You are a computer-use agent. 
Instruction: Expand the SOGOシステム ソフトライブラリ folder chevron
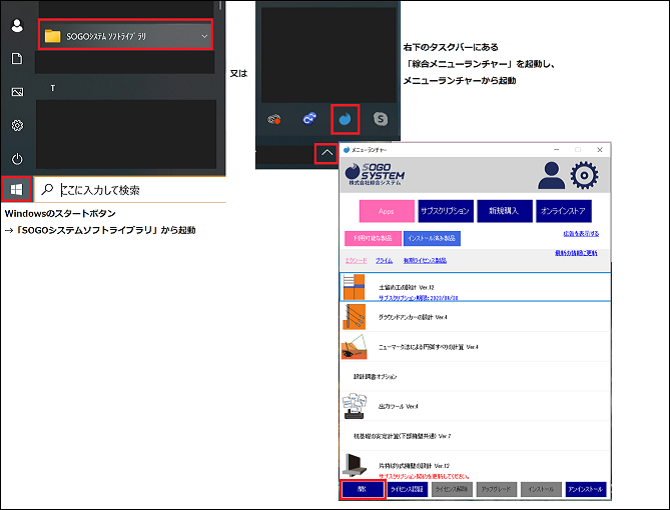(204, 36)
